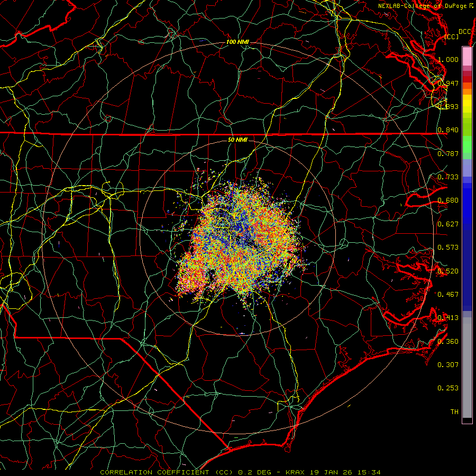Image resolution: width=476 pixels, height=476 pixels.
Task: Select the 0.413 scale value
Action: [448, 318]
